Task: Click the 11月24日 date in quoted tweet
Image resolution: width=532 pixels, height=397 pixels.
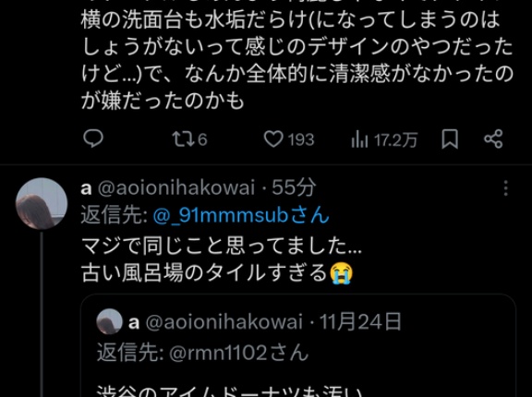Action: tap(360, 321)
